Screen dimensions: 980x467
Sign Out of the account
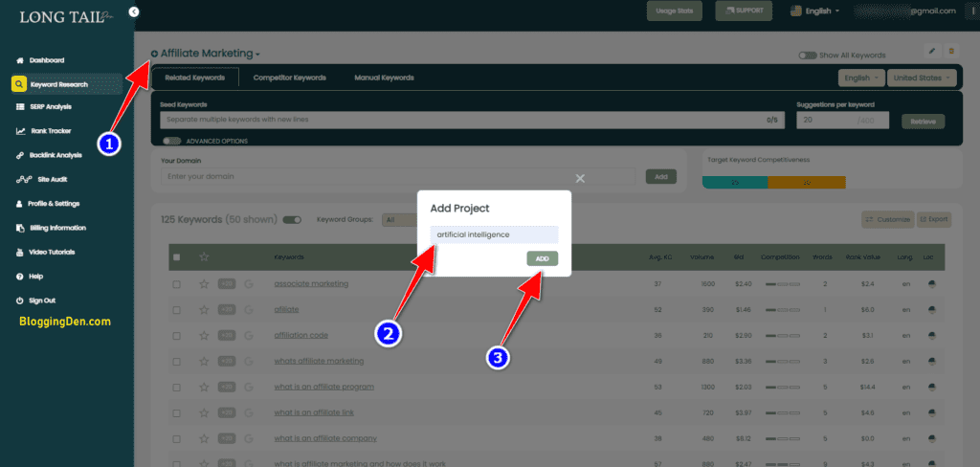click(x=42, y=300)
